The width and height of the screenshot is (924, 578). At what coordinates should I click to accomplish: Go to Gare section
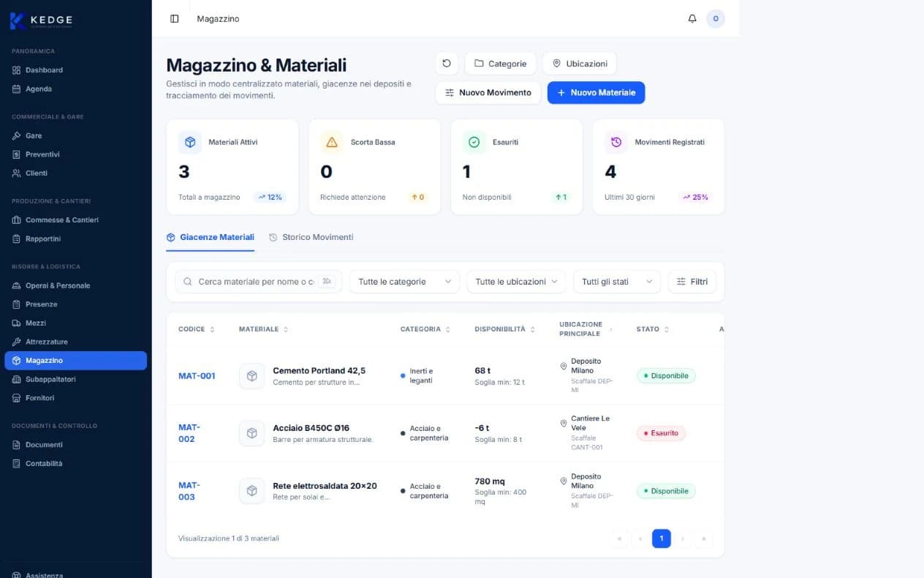tap(75, 136)
